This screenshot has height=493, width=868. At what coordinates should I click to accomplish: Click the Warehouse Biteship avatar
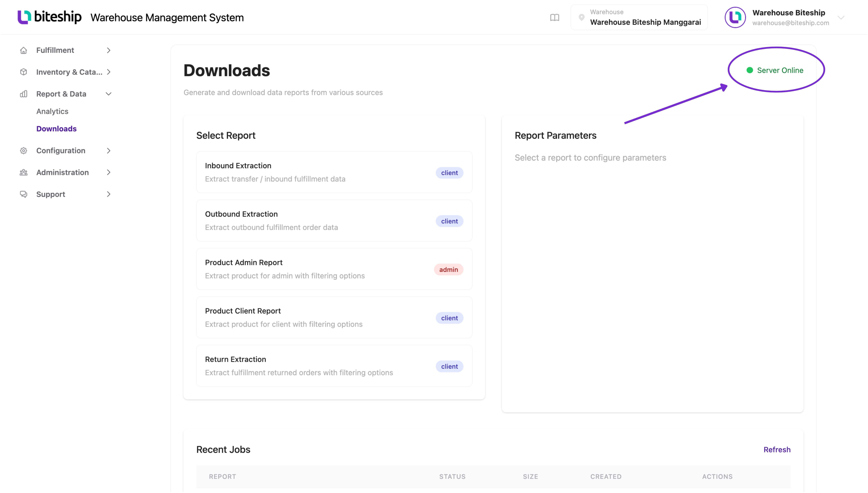pyautogui.click(x=735, y=17)
